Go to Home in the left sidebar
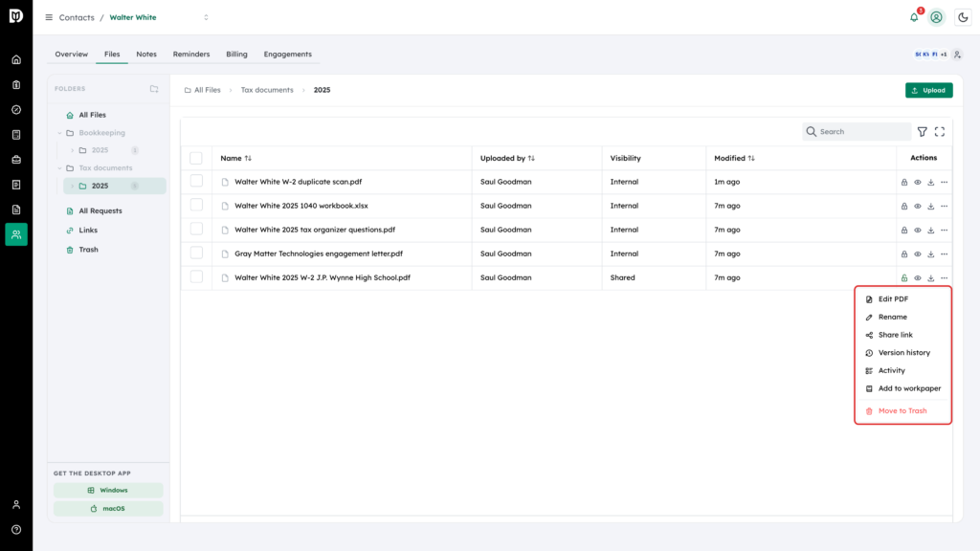Viewport: 980px width, 551px height. click(x=16, y=60)
